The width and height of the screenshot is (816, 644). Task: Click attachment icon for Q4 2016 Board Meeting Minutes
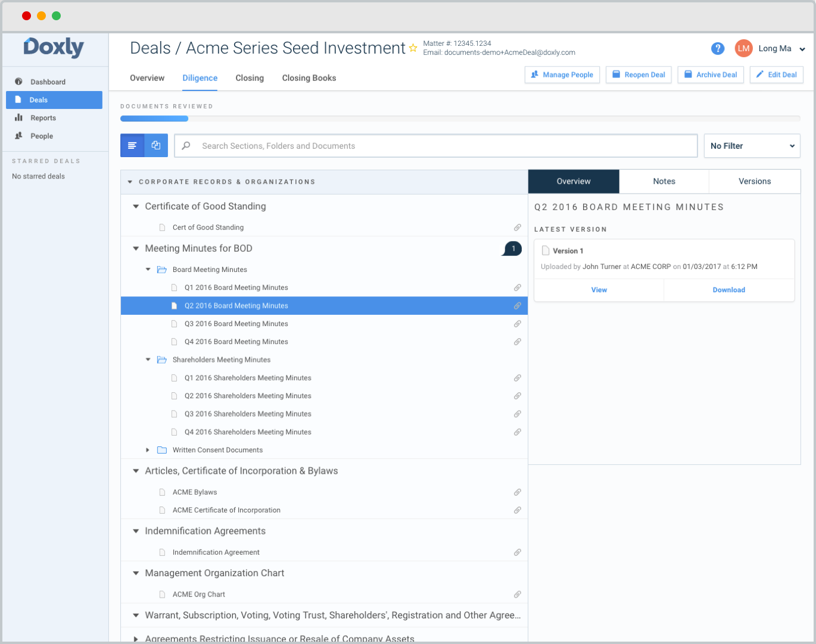pos(518,342)
